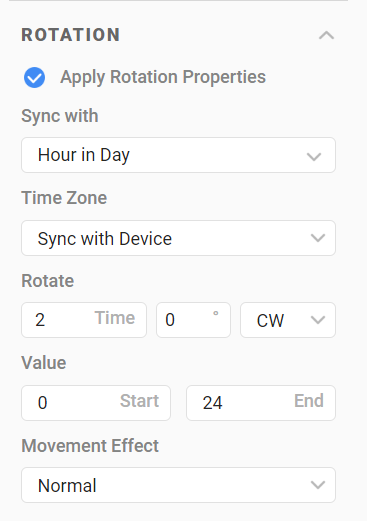This screenshot has height=521, width=367.
Task: Open the Hour in Day dropdown
Action: pyautogui.click(x=178, y=155)
